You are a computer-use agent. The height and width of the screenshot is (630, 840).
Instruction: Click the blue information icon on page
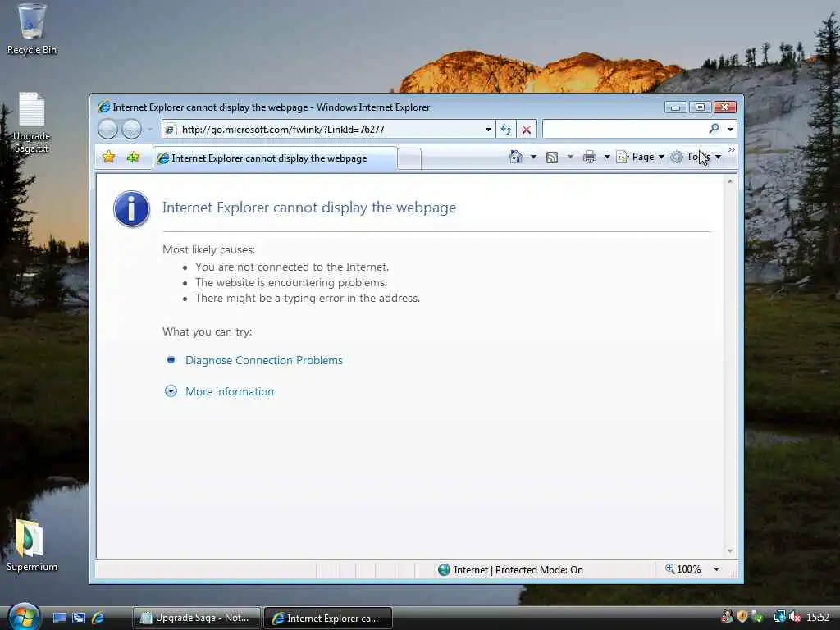coord(132,209)
